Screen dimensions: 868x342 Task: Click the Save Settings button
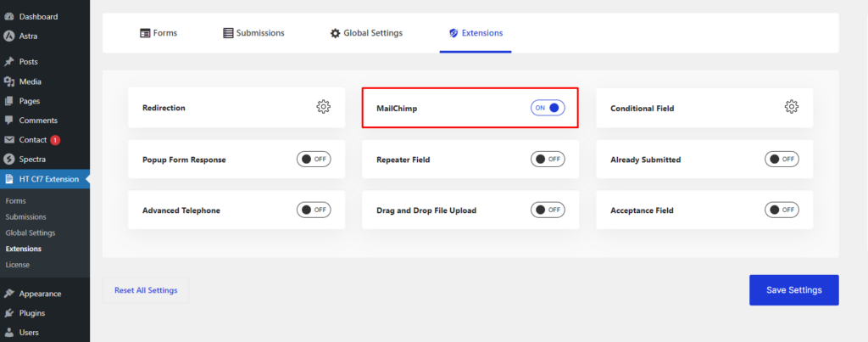(793, 290)
